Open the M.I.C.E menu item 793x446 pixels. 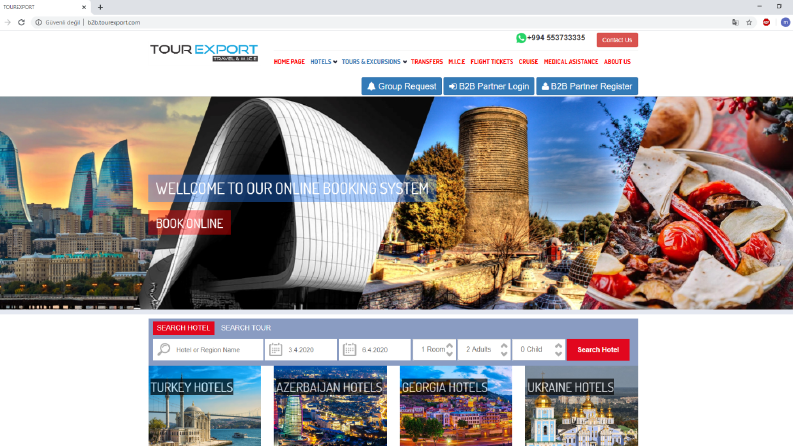pos(457,62)
